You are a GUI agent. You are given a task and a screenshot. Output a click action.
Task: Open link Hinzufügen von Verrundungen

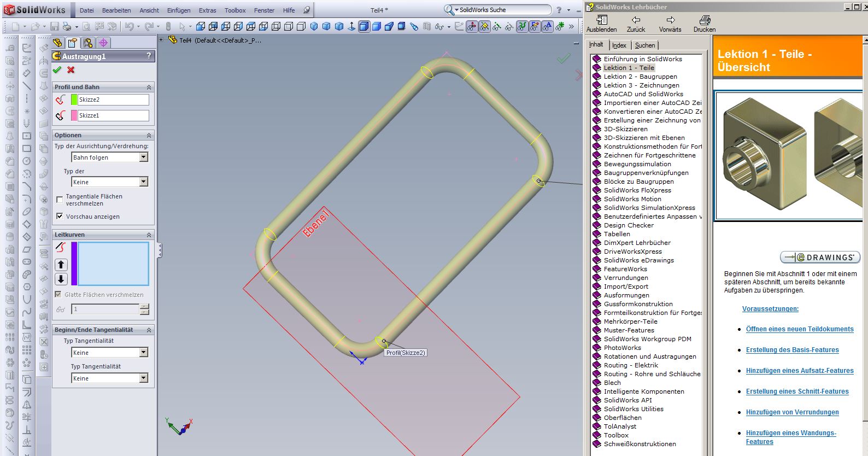click(792, 412)
